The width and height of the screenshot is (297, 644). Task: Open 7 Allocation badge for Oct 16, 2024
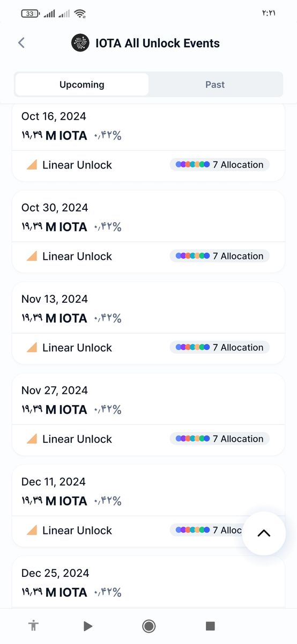[x=220, y=165]
